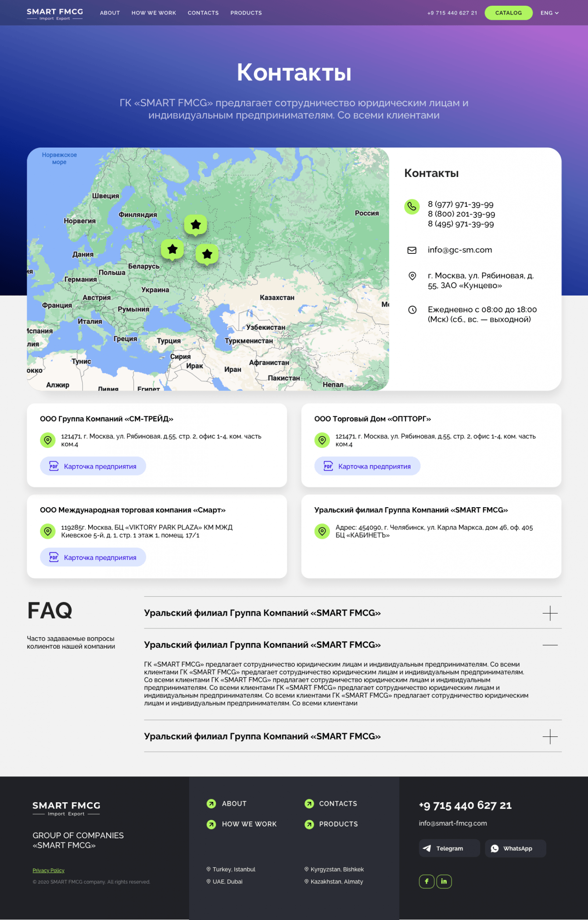
Task: Click the Челябинск address in Уральский филиал card
Action: [434, 531]
